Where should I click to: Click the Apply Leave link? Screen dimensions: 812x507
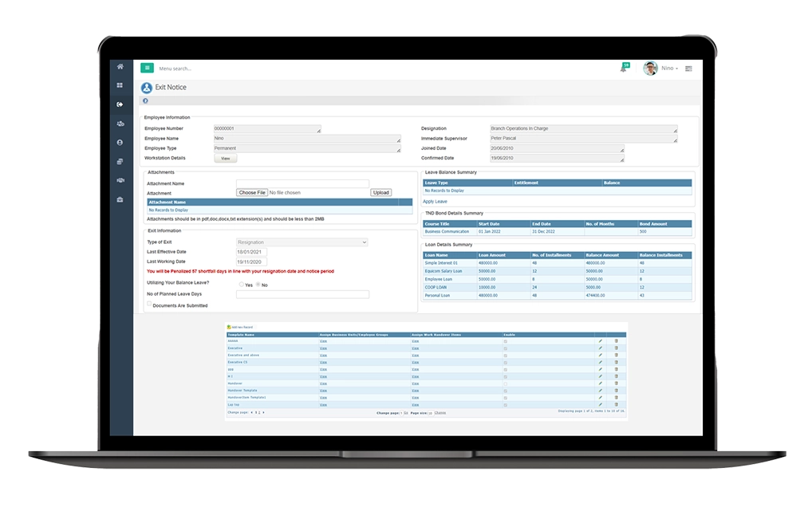pyautogui.click(x=435, y=202)
